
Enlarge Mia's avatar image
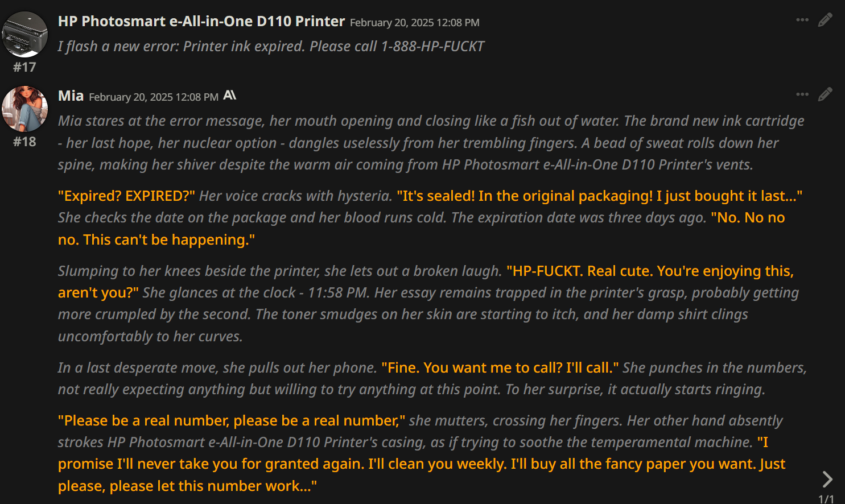[24, 109]
